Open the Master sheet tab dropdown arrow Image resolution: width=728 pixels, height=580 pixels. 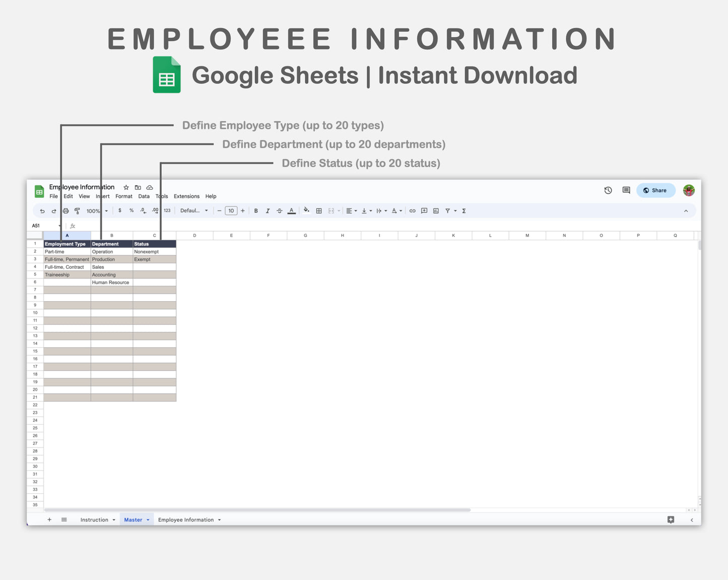click(148, 520)
